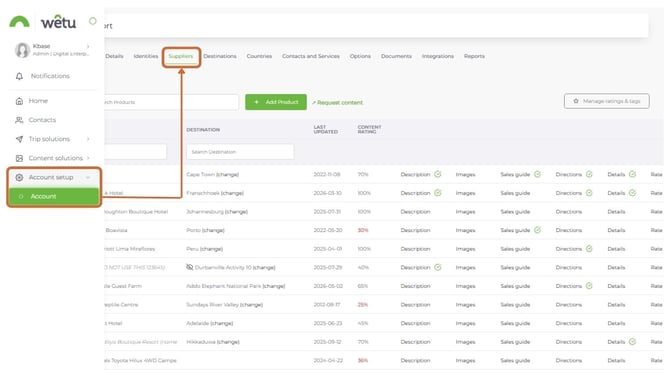Change destination for Porto row
Viewport: 670px width, 373px height.
(x=213, y=230)
